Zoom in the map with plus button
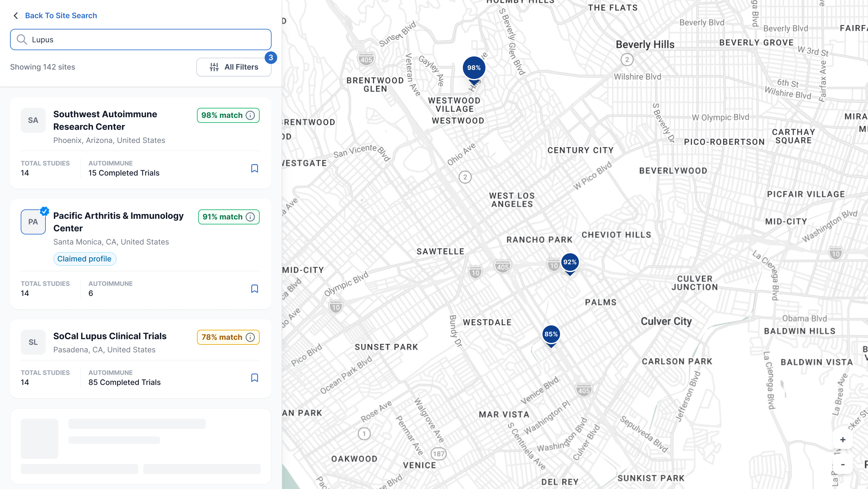 pyautogui.click(x=842, y=439)
